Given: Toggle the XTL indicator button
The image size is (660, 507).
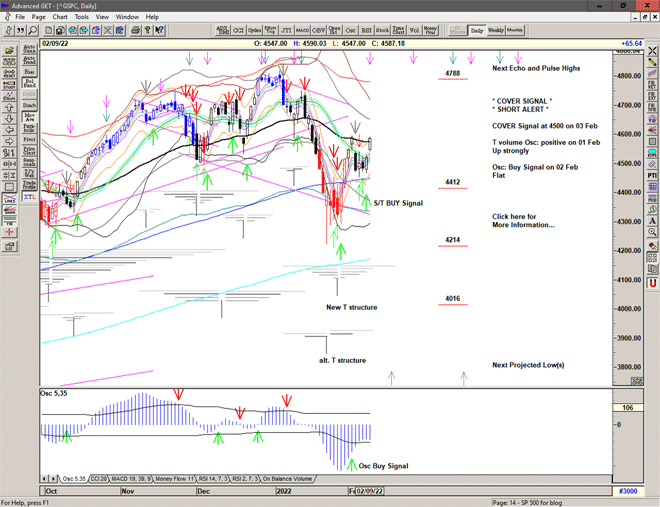Looking at the screenshot, I should coord(29,197).
